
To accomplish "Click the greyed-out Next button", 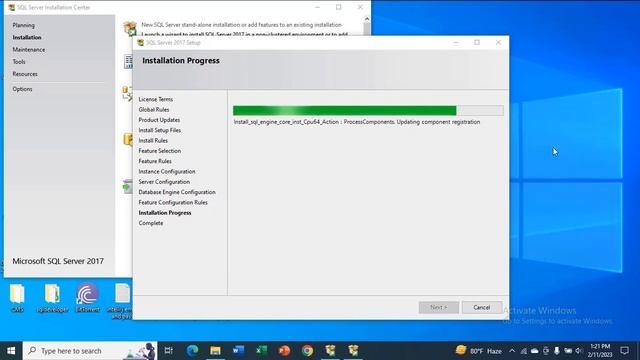I will pyautogui.click(x=438, y=307).
